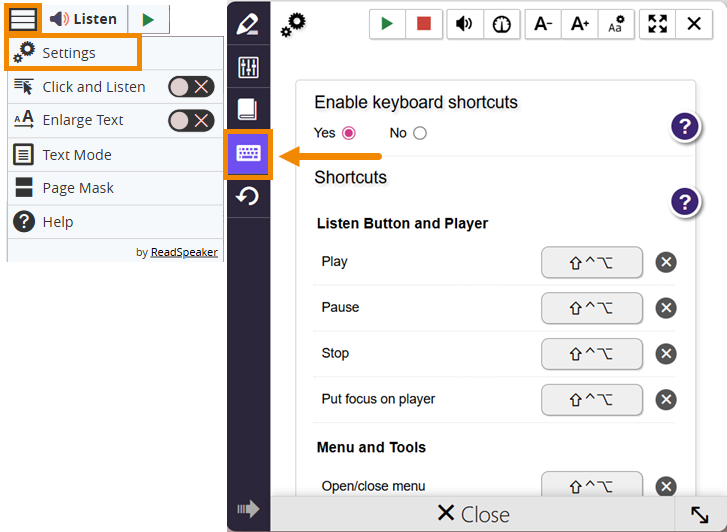Open the highlighting pen sidebar icon
727x532 pixels.
pos(248,25)
